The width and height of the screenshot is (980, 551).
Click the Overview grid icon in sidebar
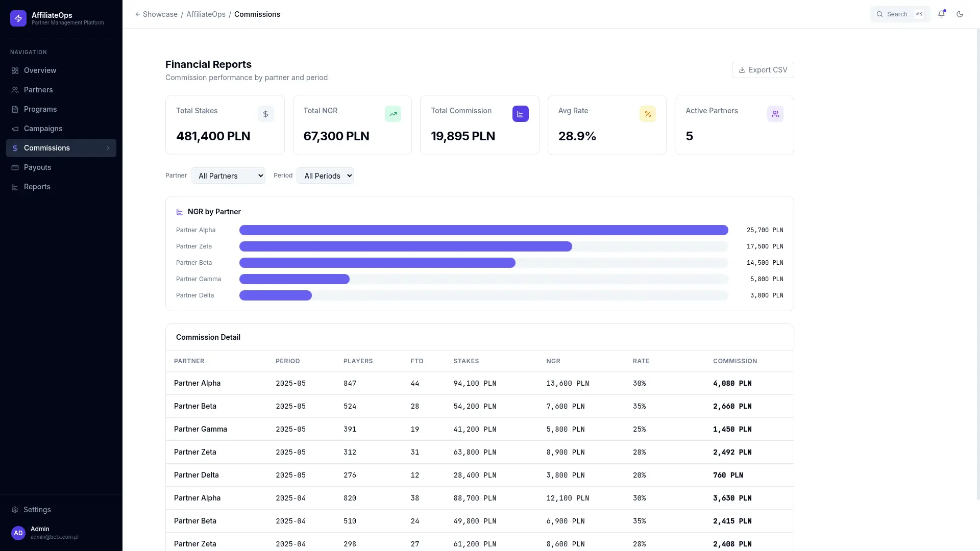tap(15, 70)
